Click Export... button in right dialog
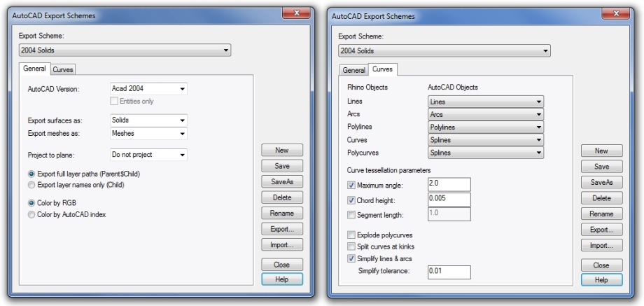The width and height of the screenshot is (644, 306). pos(602,230)
